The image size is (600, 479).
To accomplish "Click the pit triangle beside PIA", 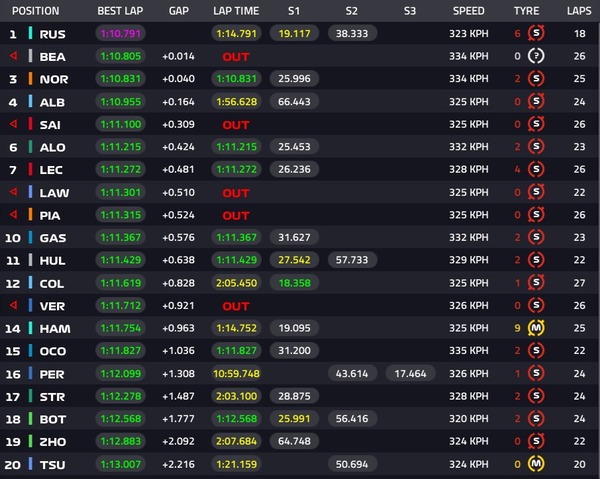I will tap(14, 215).
